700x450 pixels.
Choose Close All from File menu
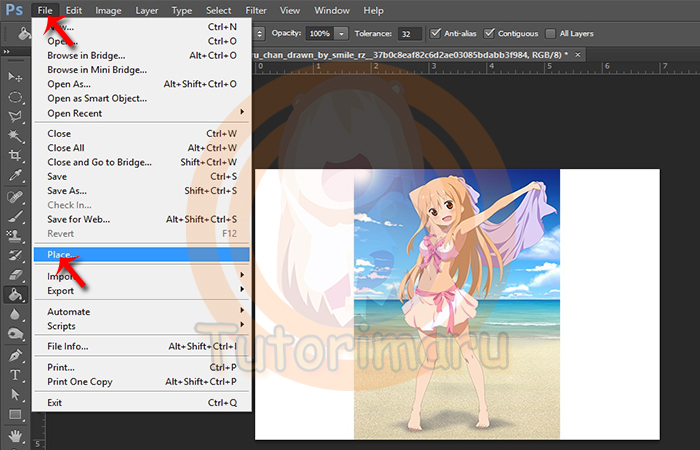[x=142, y=148]
